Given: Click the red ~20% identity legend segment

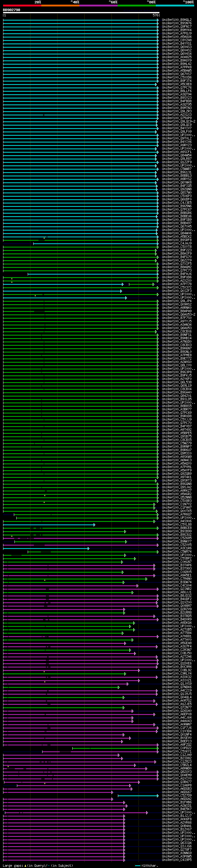Looking at the screenshot, I should (22, 6).
